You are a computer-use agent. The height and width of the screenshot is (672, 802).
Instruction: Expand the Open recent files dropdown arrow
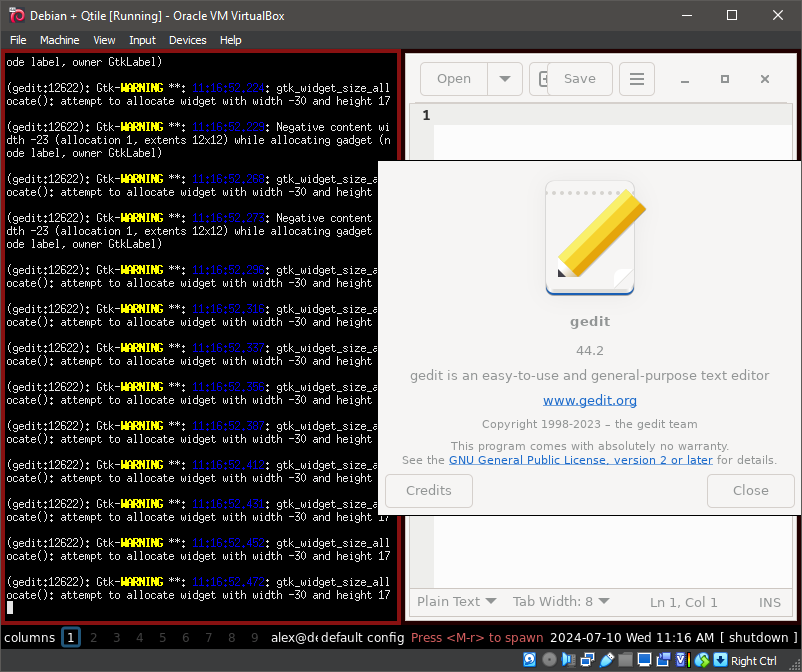(x=505, y=79)
